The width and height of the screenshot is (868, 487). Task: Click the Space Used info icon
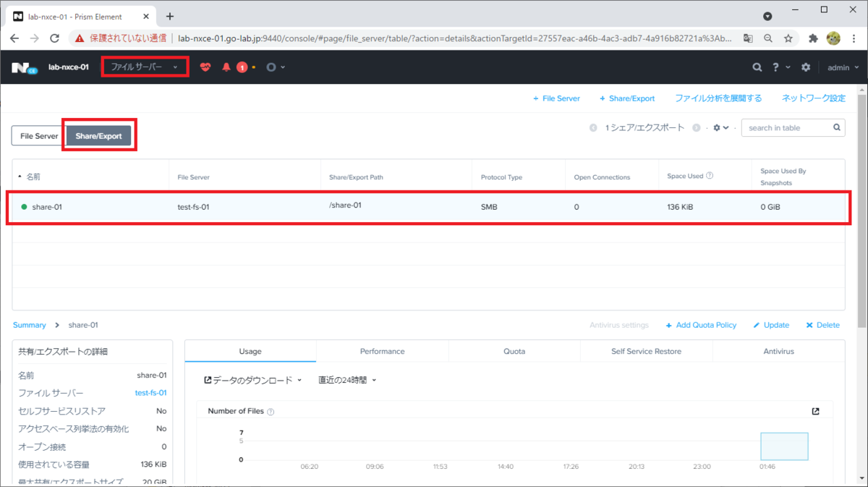tap(710, 176)
